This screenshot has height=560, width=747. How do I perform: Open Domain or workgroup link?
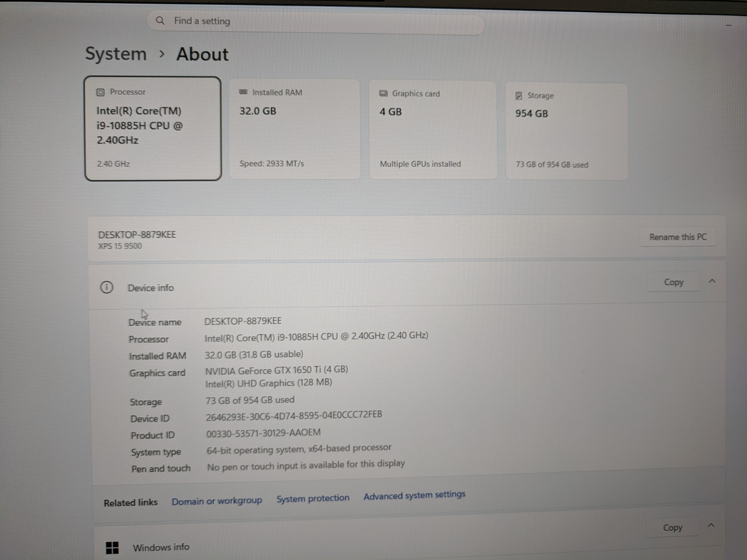point(217,501)
